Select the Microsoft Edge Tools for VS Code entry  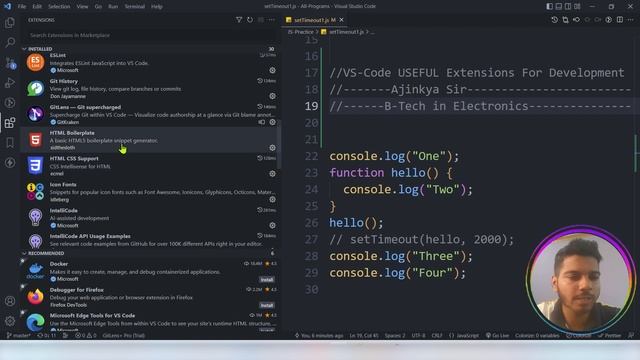(x=149, y=322)
